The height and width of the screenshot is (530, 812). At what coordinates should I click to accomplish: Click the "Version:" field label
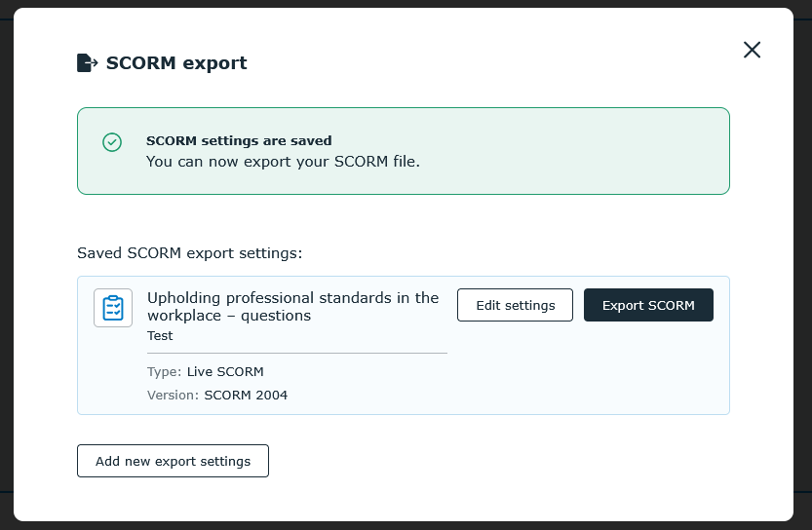pos(173,395)
